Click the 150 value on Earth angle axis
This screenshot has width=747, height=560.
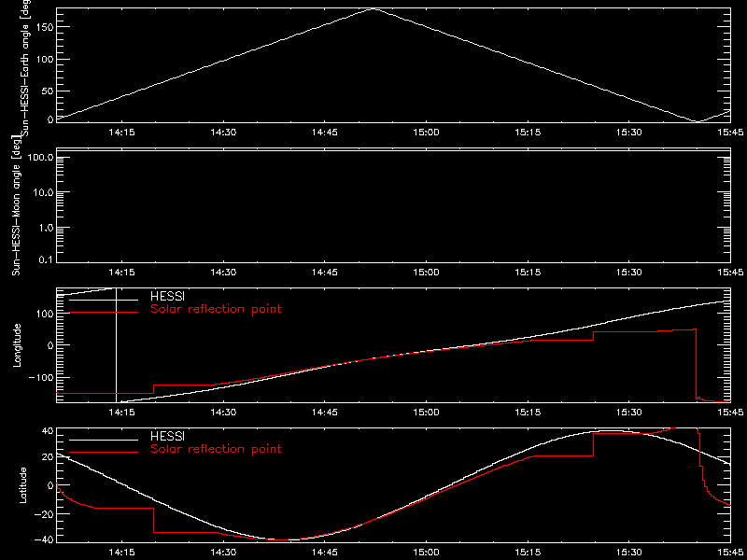pos(44,27)
